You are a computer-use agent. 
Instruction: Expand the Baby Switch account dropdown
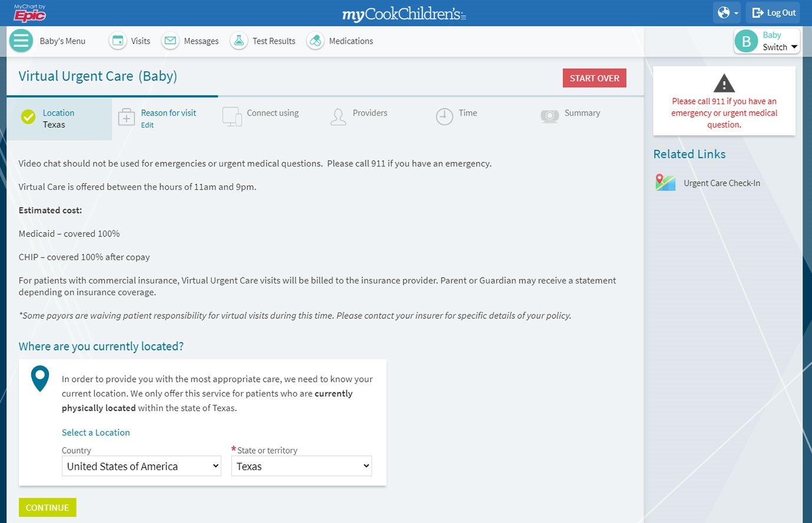point(794,47)
